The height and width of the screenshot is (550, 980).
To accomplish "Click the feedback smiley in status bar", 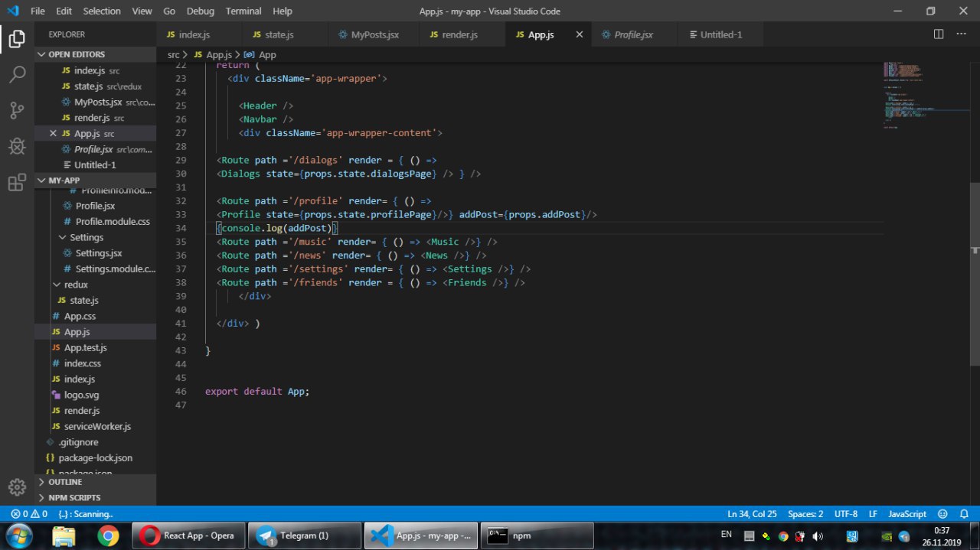I will [x=942, y=514].
